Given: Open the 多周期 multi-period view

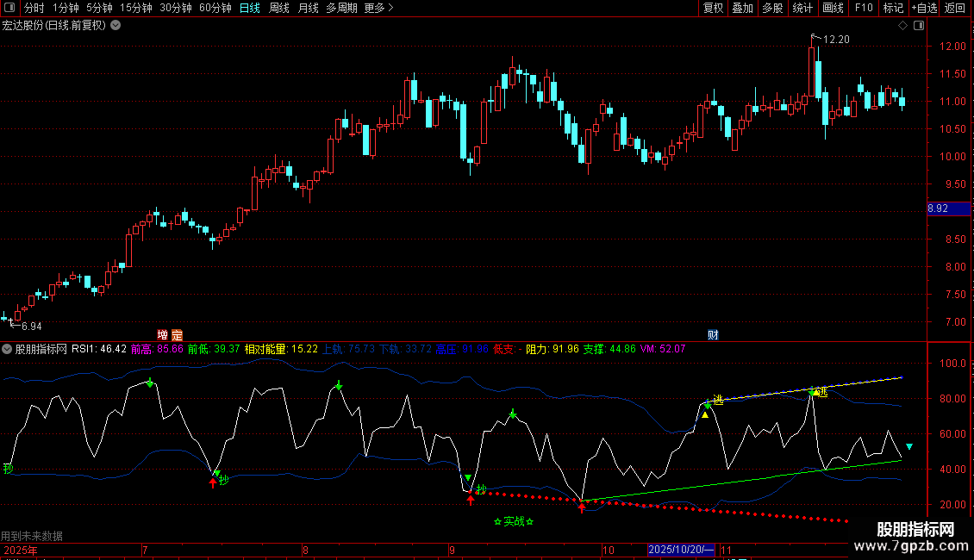Looking at the screenshot, I should 341,8.
